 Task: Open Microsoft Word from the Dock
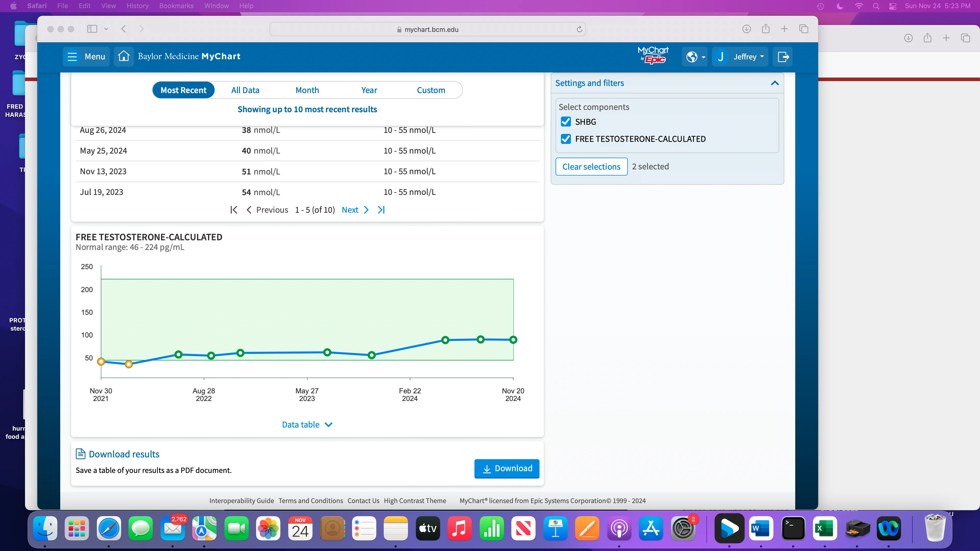pos(761,528)
